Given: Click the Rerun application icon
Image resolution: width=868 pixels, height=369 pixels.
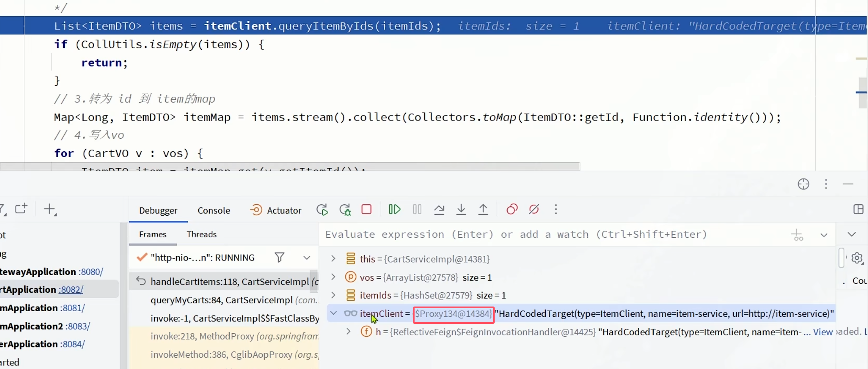Looking at the screenshot, I should click(322, 210).
